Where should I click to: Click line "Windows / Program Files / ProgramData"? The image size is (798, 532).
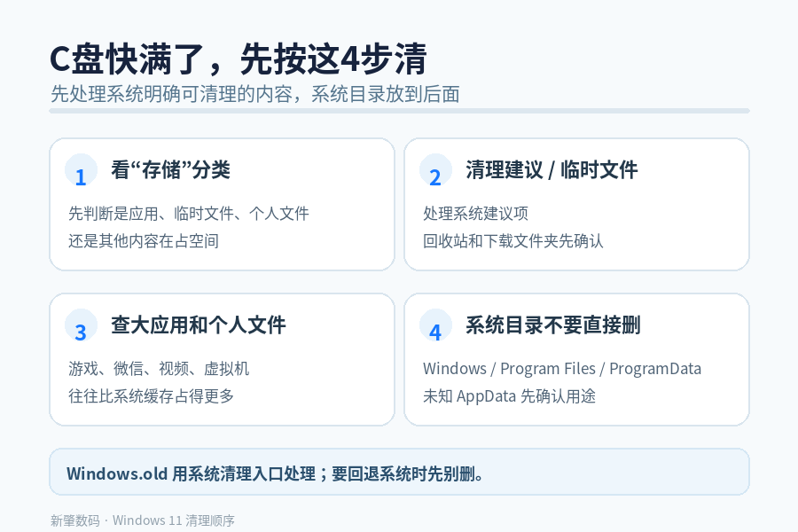562,369
